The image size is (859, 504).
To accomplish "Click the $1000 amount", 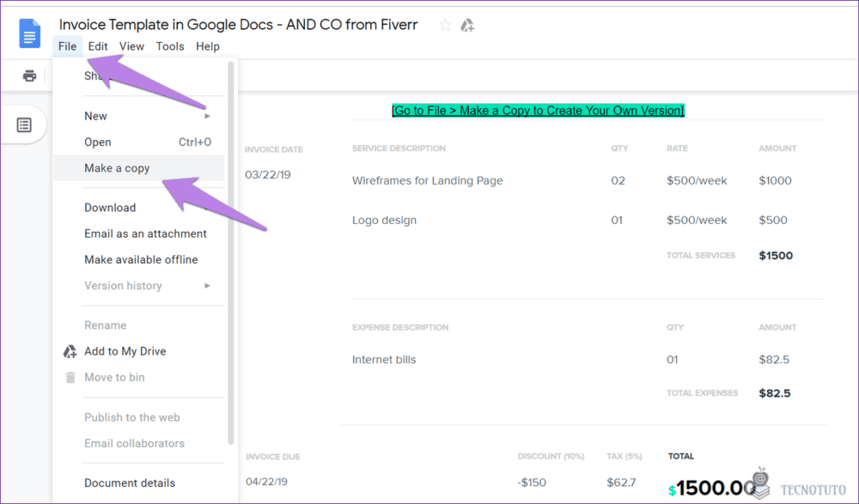I will tap(775, 181).
